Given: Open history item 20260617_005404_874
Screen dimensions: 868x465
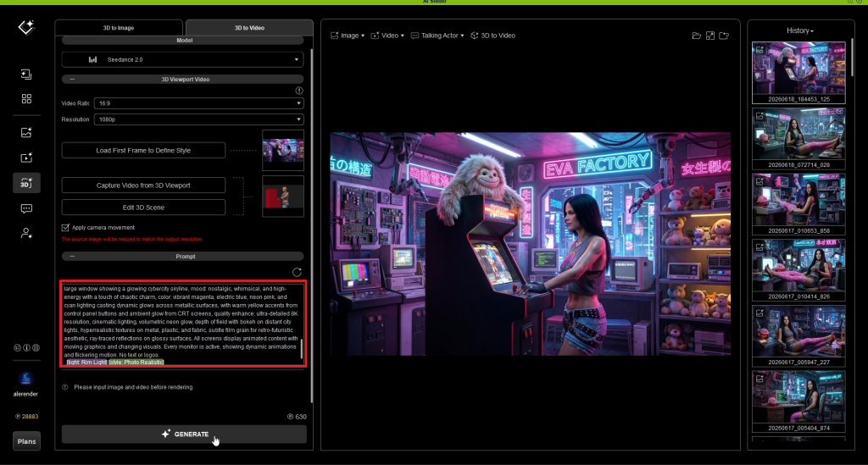Looking at the screenshot, I should pyautogui.click(x=798, y=401).
